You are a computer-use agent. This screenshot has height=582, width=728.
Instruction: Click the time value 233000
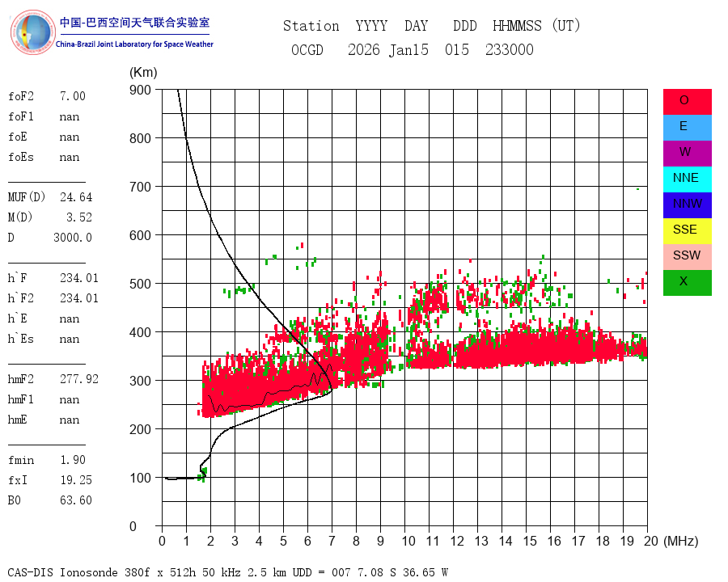click(x=510, y=49)
